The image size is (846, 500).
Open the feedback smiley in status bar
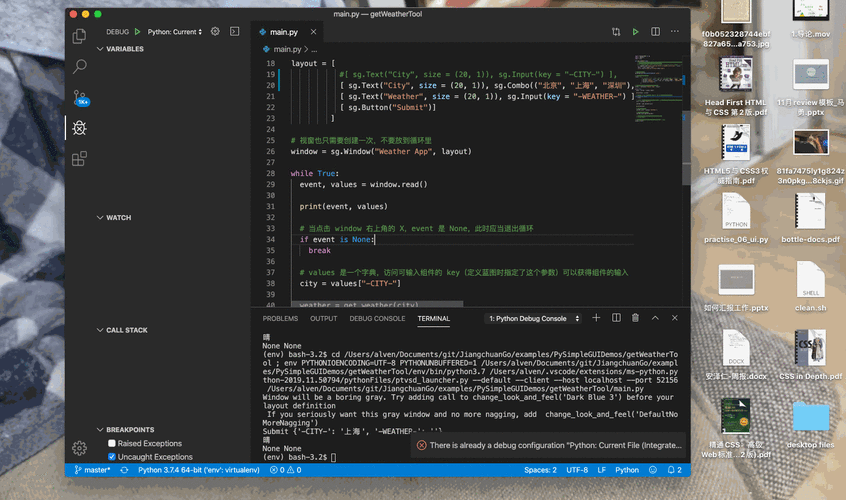(653, 470)
